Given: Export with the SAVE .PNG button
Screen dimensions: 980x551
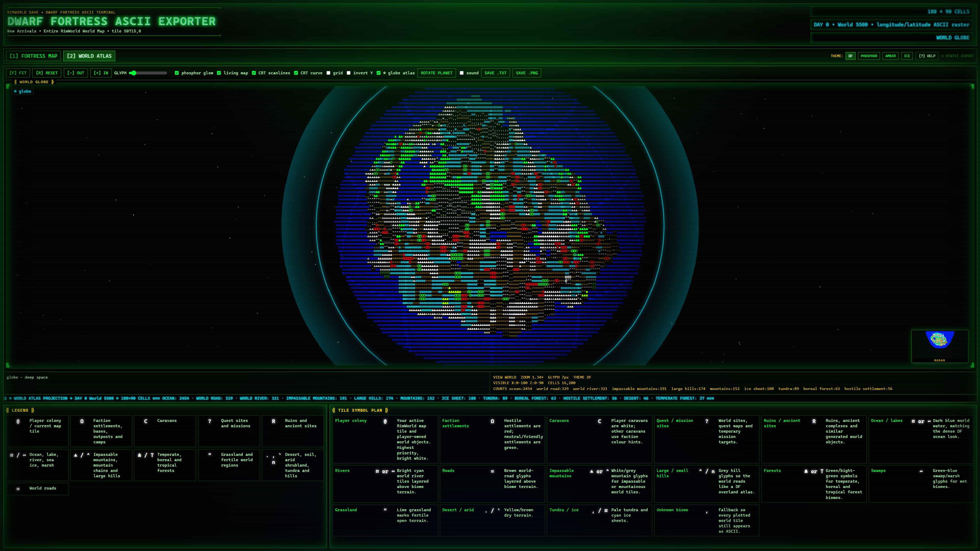Looking at the screenshot, I should coord(527,73).
